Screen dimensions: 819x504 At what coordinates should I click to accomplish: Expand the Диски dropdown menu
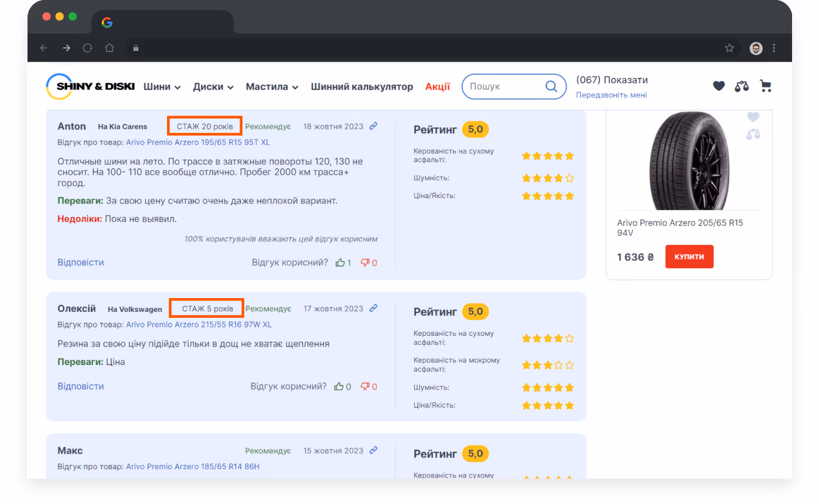pos(213,87)
